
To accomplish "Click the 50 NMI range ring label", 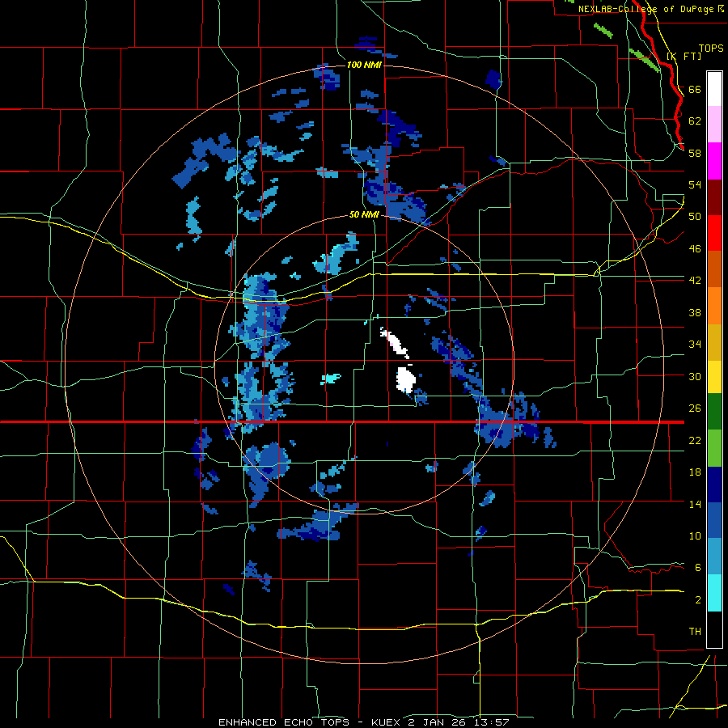I will (x=364, y=214).
